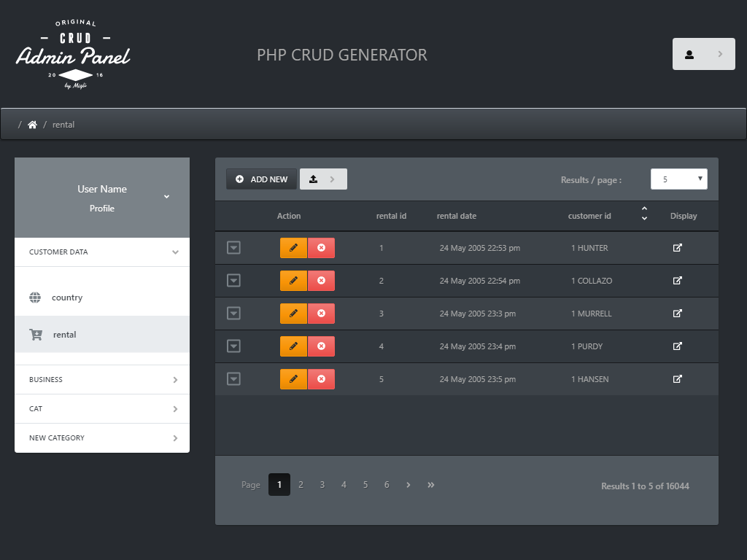The height and width of the screenshot is (560, 747).
Task: Delete rental id 2 using the red delete icon
Action: tap(322, 281)
